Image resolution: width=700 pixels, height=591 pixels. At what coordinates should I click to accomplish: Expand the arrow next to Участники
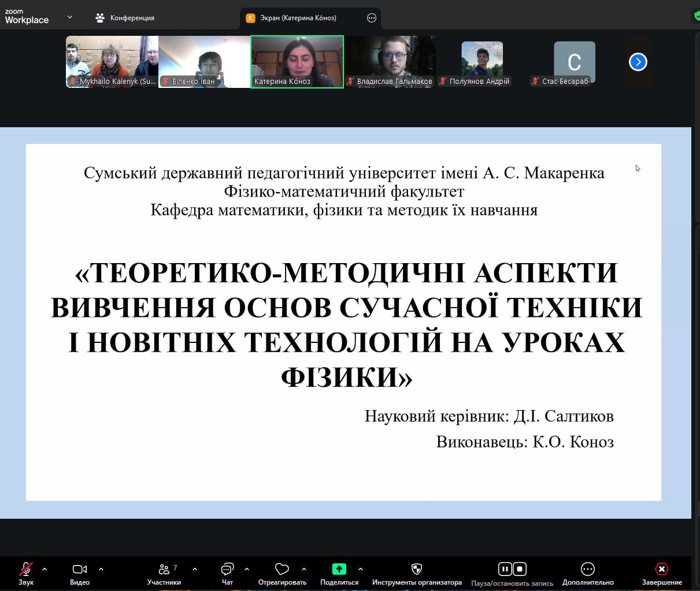tap(195, 569)
